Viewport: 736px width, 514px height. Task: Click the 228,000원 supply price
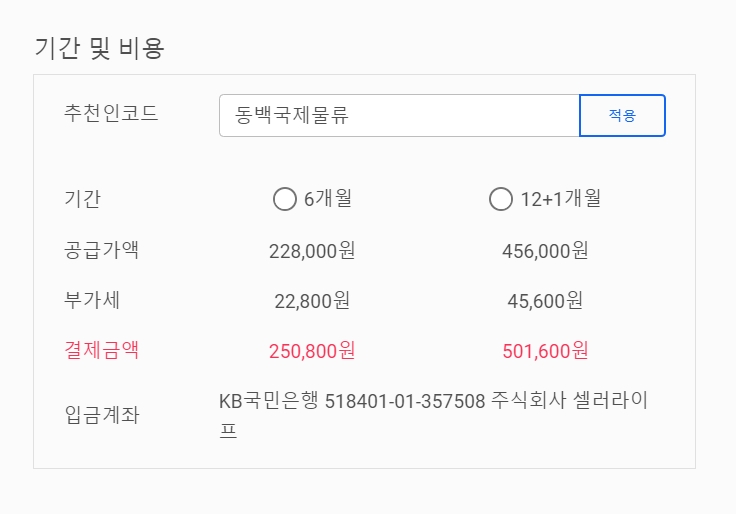click(312, 251)
